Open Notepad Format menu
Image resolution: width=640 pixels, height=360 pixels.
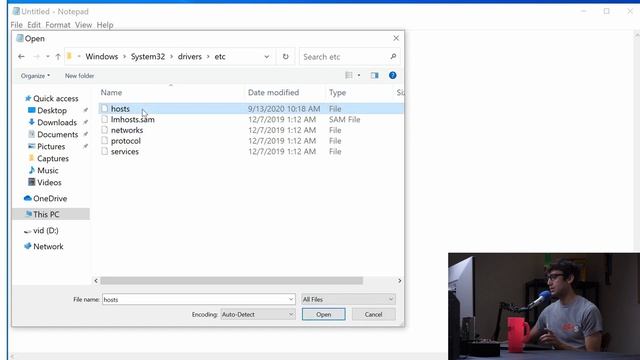tap(58, 25)
